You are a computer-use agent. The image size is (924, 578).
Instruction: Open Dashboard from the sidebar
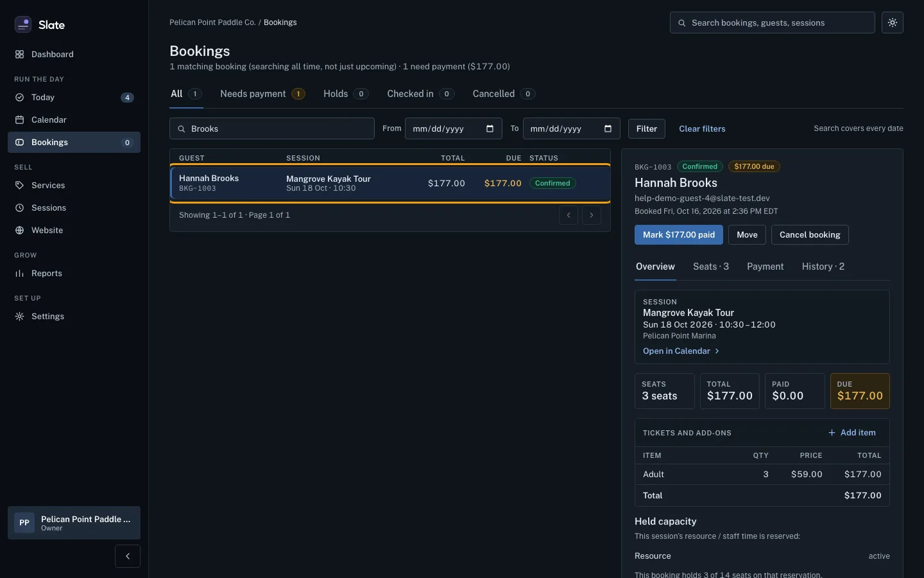(74, 55)
